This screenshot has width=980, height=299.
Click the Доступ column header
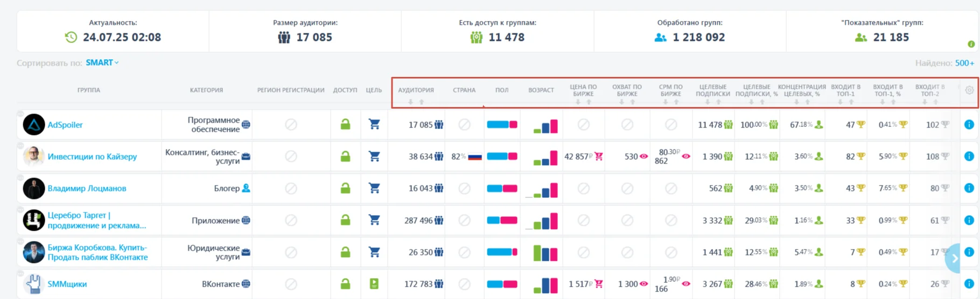[345, 90]
